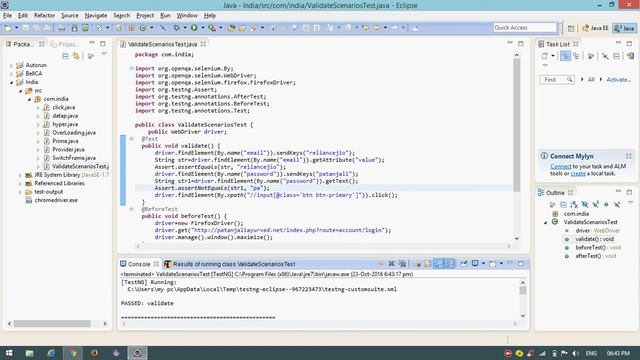
Task: Click the Eclipse icon on the taskbar
Action: (138, 353)
